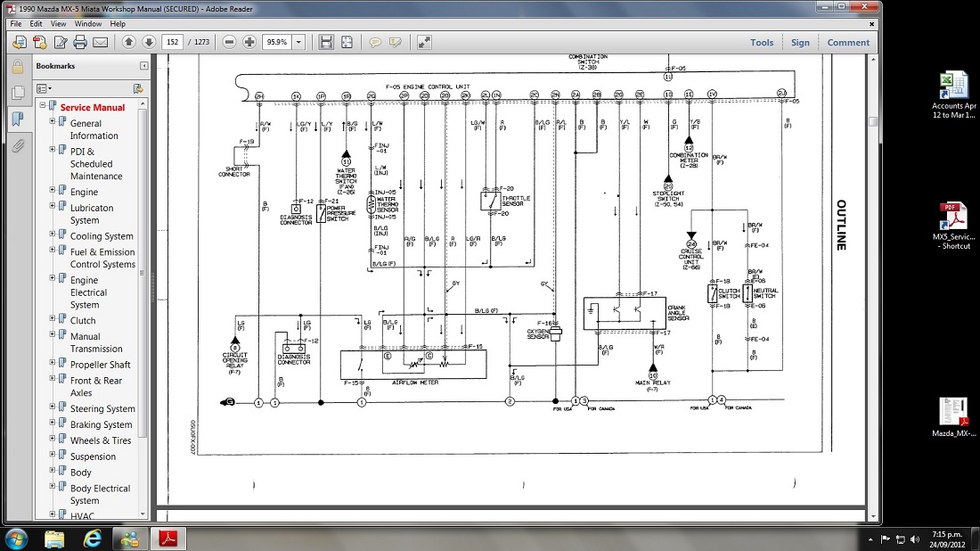The width and height of the screenshot is (980, 551).
Task: Open the zoom level dropdown arrow
Action: coord(298,42)
